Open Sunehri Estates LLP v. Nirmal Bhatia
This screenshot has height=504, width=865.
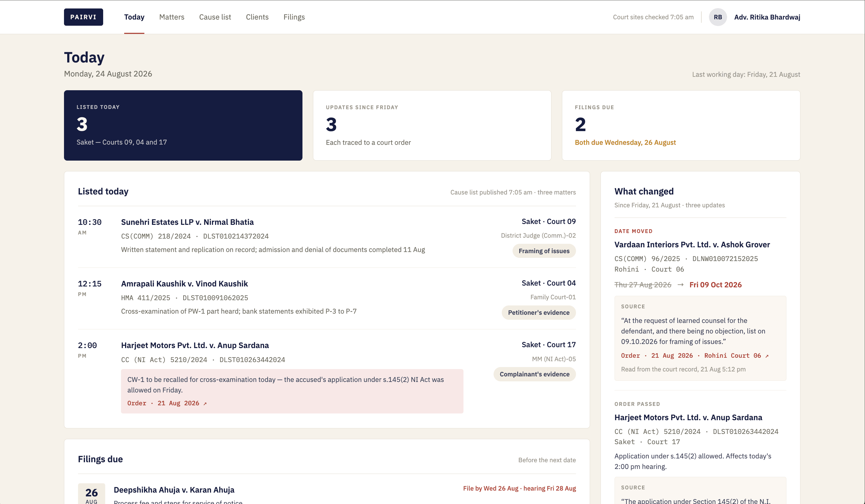click(x=187, y=222)
